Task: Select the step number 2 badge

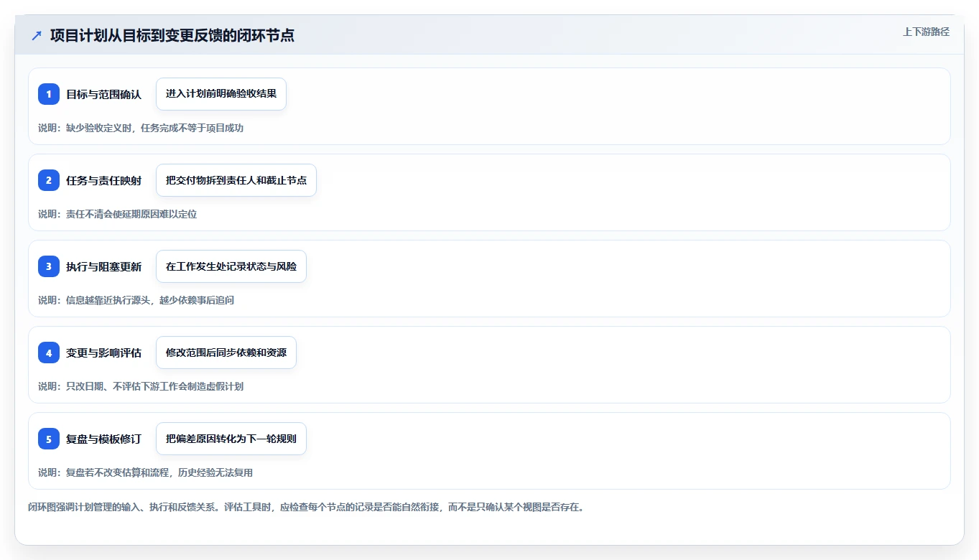Action: click(49, 180)
